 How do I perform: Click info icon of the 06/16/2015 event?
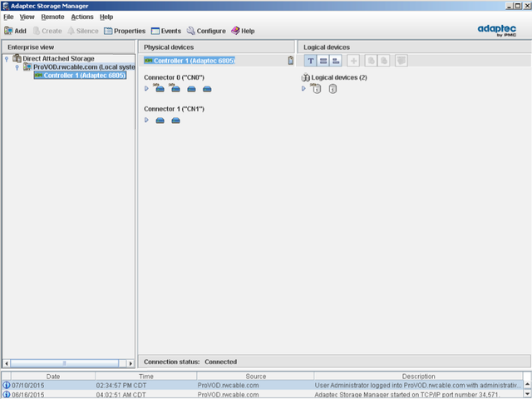pyautogui.click(x=7, y=395)
